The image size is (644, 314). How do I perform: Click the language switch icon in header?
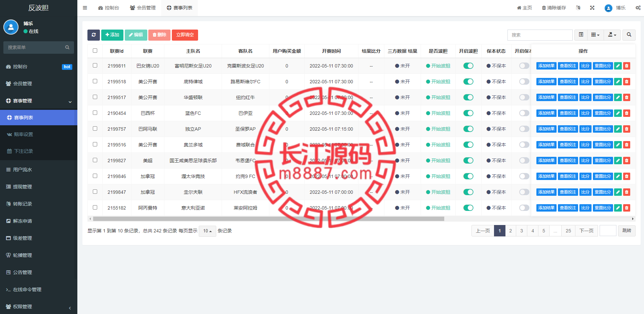pyautogui.click(x=578, y=8)
